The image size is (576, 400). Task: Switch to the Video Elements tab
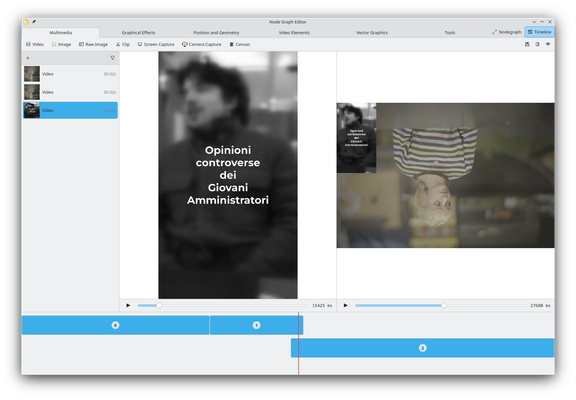pyautogui.click(x=294, y=33)
